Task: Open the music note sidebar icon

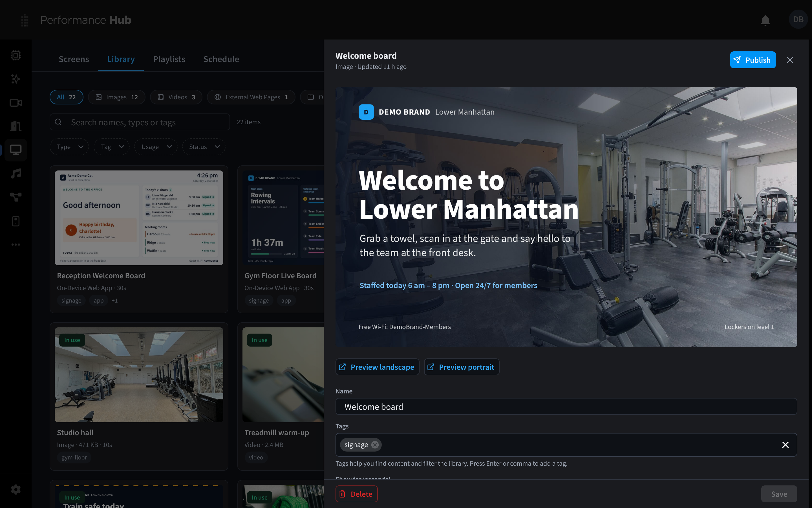Action: pyautogui.click(x=16, y=174)
